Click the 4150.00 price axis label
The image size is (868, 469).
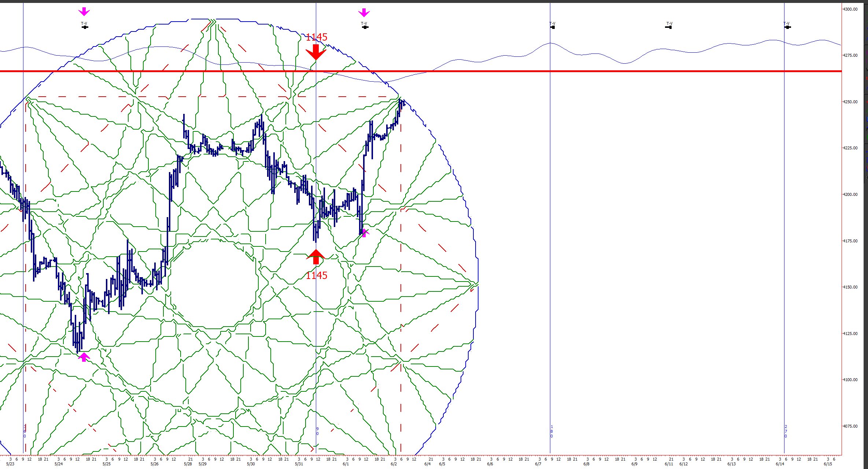click(850, 287)
